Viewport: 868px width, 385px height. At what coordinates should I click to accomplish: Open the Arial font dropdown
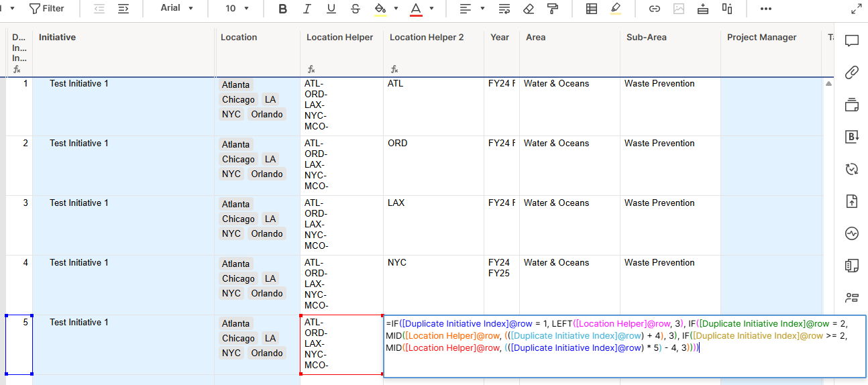pos(177,8)
